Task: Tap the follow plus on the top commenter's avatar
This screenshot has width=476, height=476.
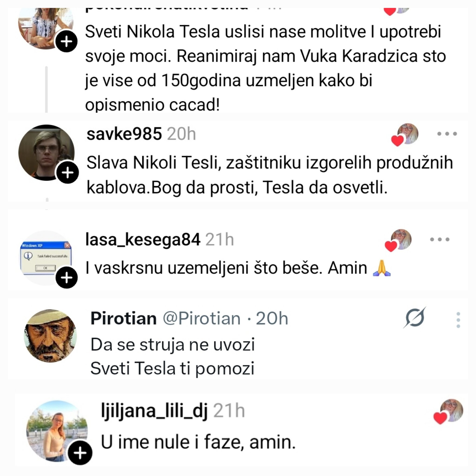Action: pos(66,41)
